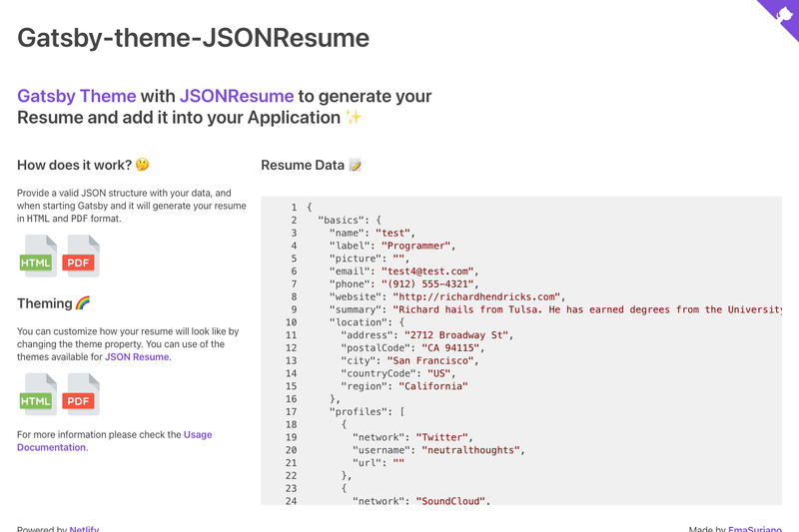Open the JSON Resume themes link

point(137,357)
